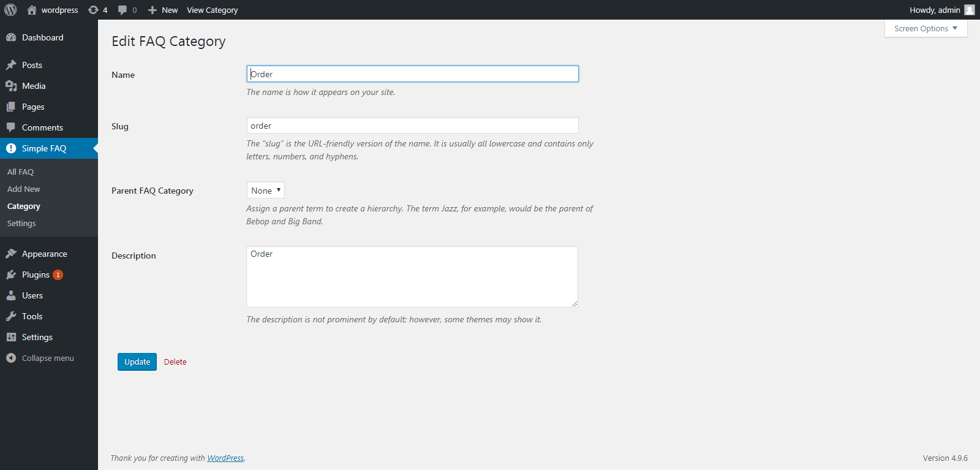Click inside the Description textarea
980x470 pixels.
[x=412, y=277]
